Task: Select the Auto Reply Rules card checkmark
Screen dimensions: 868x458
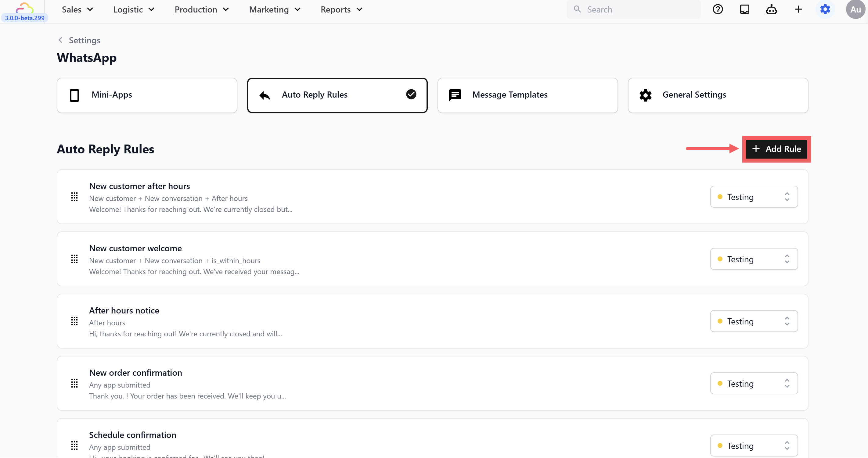Action: [x=411, y=94]
